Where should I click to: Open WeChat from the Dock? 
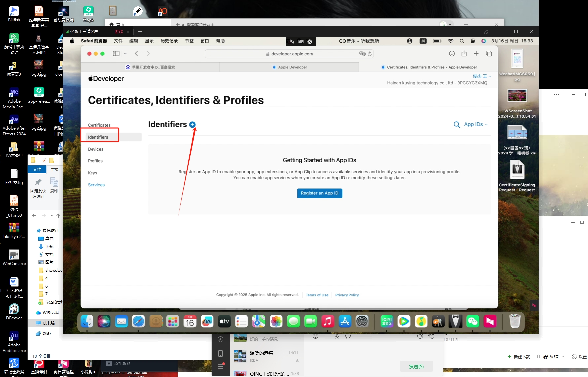[x=473, y=321]
